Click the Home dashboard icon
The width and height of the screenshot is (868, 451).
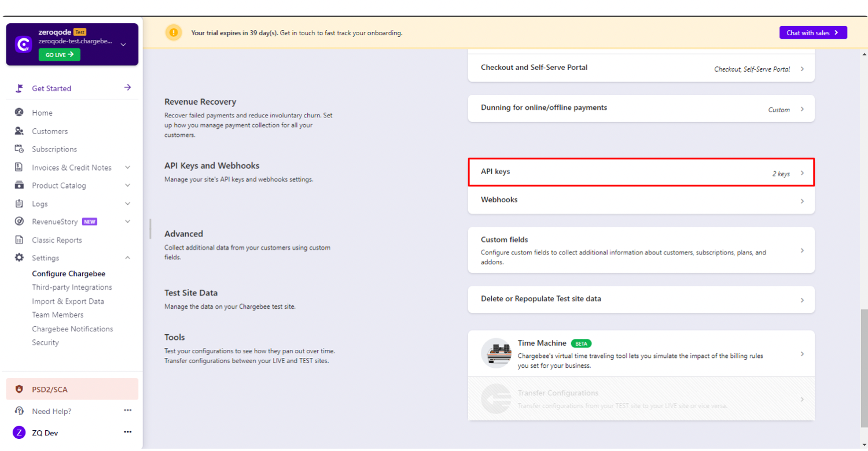[19, 113]
